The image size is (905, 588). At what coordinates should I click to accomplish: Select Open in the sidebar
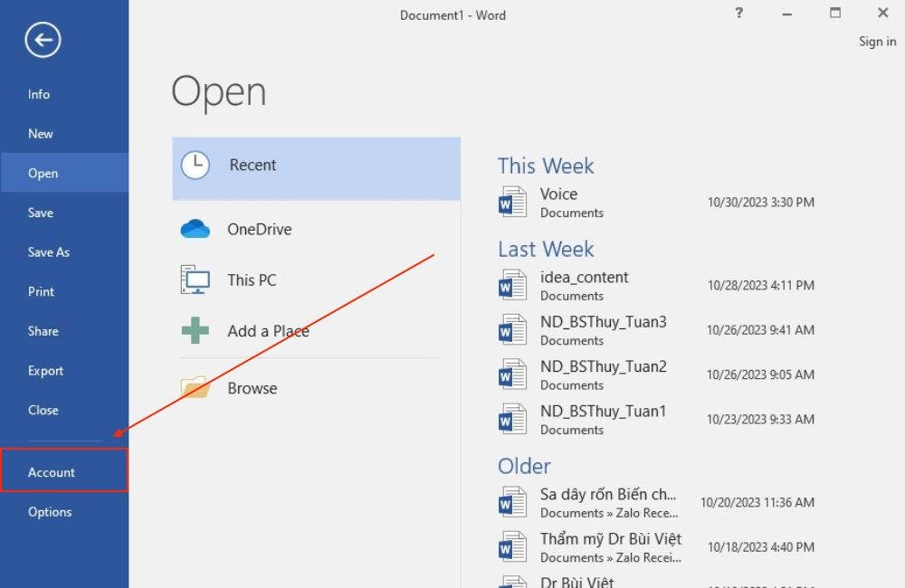point(64,173)
